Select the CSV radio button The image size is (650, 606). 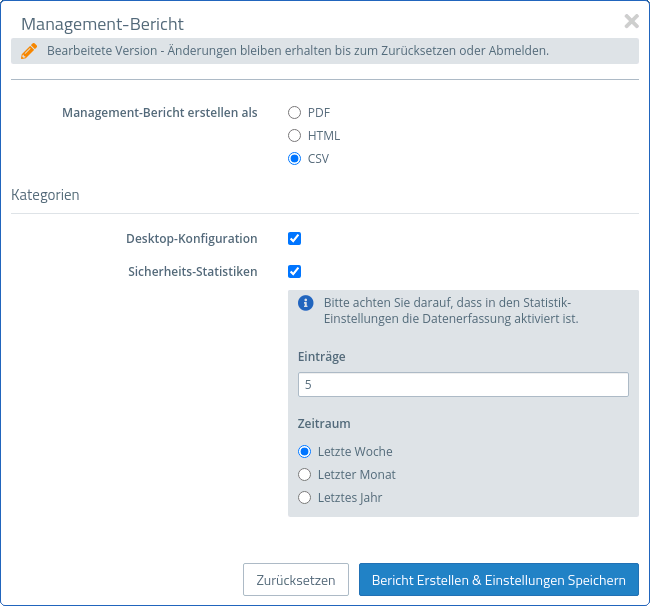click(295, 159)
